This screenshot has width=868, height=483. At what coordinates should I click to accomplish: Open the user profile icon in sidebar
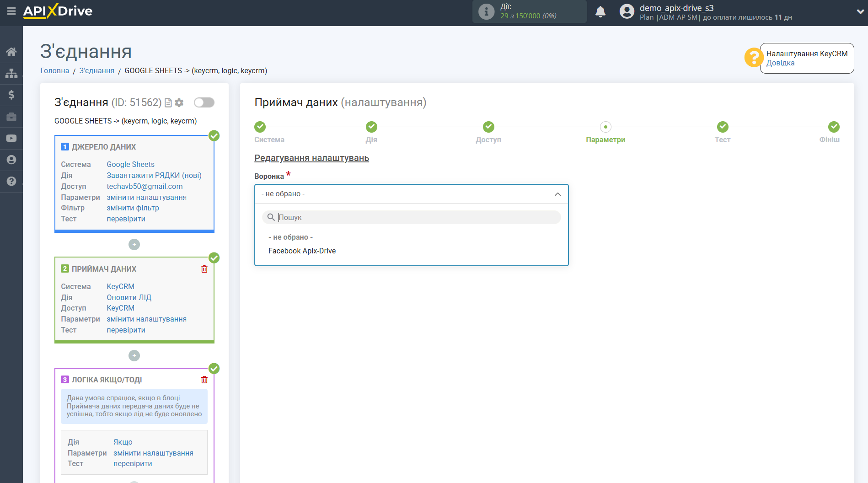(x=11, y=160)
